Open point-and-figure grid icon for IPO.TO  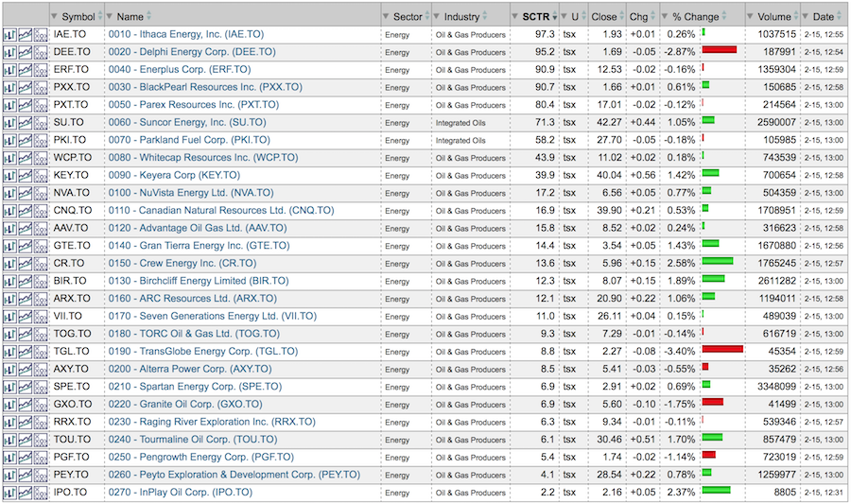(x=41, y=494)
